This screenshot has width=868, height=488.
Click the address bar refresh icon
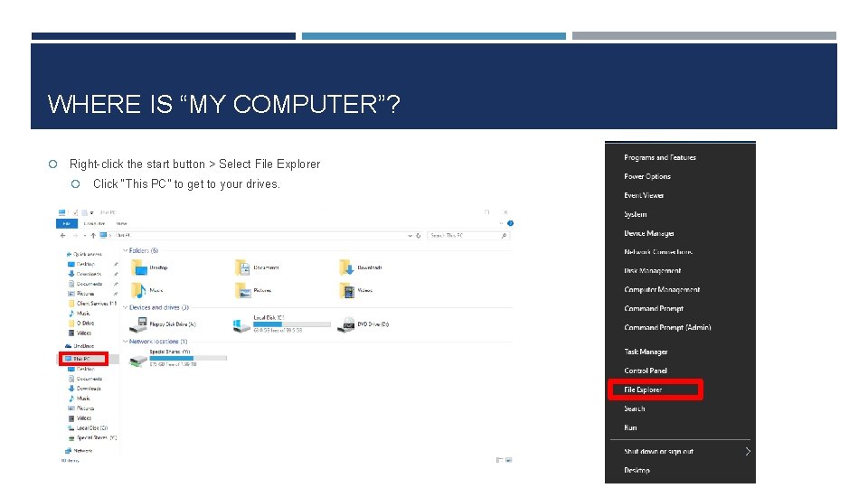click(419, 236)
